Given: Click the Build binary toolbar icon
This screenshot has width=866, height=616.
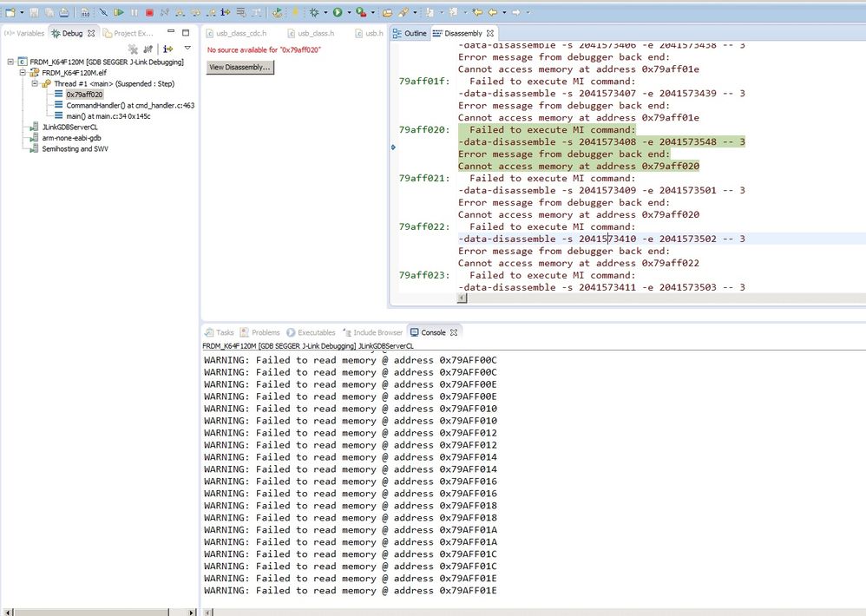Looking at the screenshot, I should coord(85,12).
